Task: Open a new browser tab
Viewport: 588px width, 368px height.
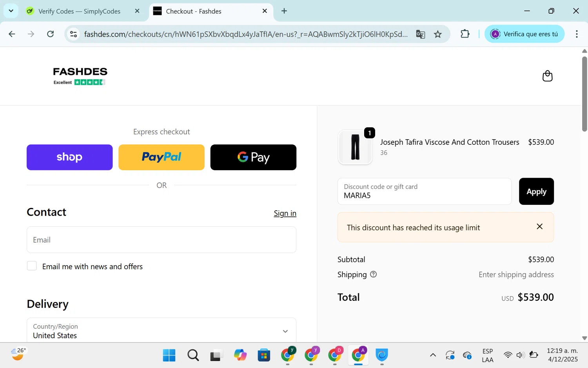Action: (x=284, y=11)
